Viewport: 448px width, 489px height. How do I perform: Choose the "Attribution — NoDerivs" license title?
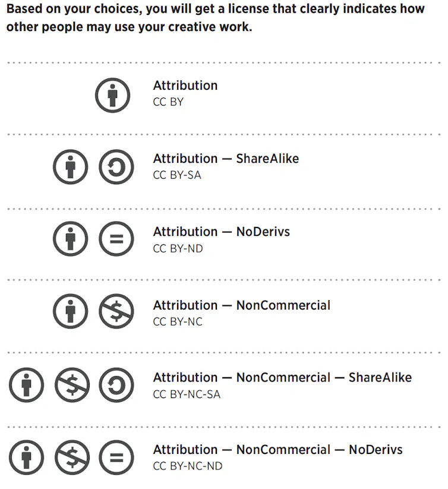[222, 232]
